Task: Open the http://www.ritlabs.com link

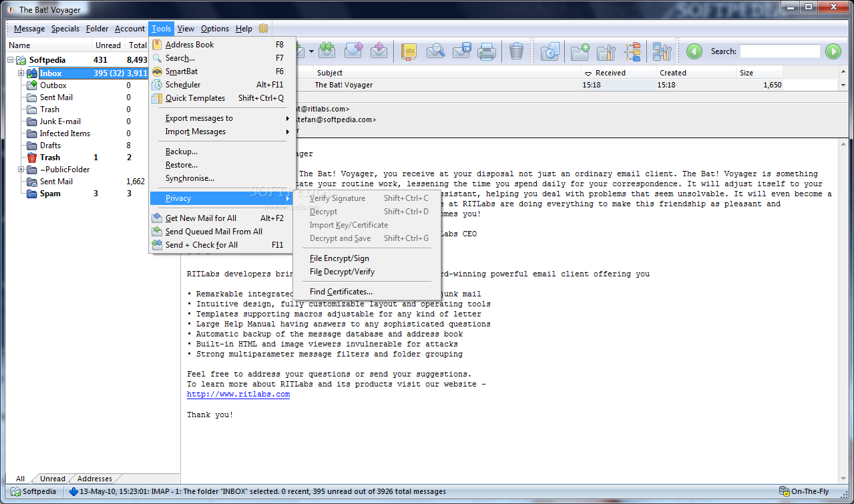Action: [x=238, y=395]
